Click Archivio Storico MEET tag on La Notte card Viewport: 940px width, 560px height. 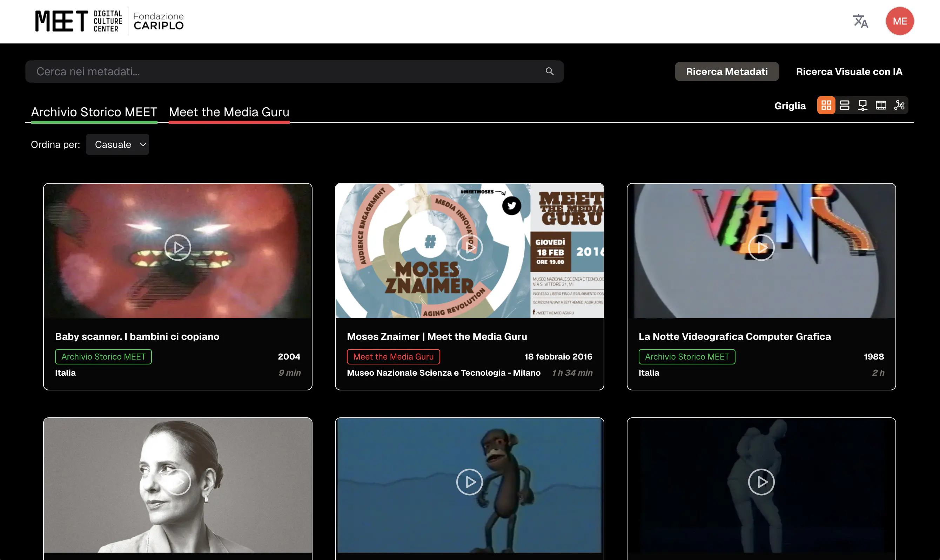pos(687,357)
